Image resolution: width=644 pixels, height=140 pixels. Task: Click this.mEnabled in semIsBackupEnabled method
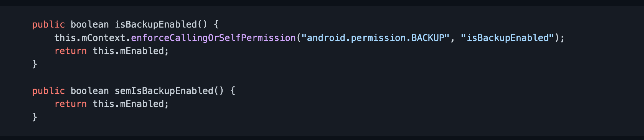pos(128,104)
